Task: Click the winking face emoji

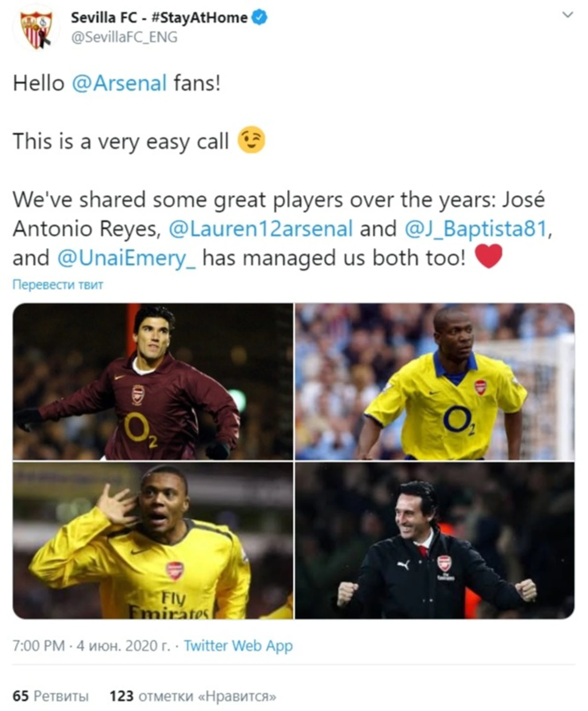Action: [x=251, y=140]
